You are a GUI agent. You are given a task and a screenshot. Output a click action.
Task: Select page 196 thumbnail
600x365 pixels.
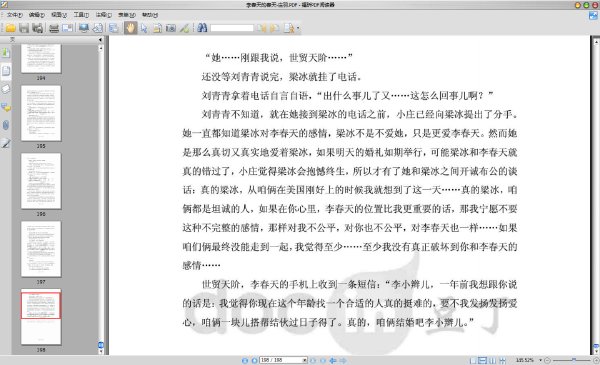pyautogui.click(x=41, y=181)
